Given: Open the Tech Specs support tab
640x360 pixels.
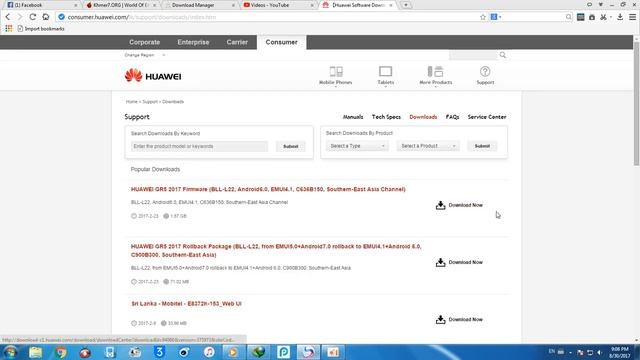Looking at the screenshot, I should (386, 117).
